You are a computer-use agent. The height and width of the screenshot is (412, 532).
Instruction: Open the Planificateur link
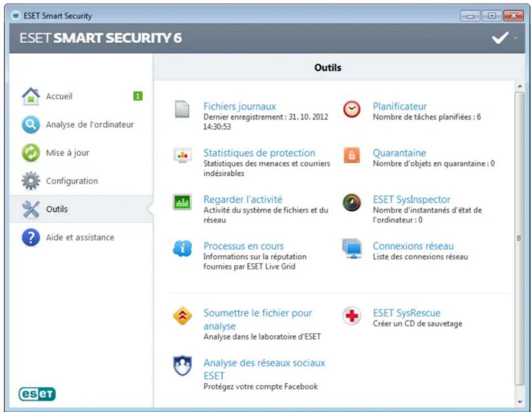[400, 106]
